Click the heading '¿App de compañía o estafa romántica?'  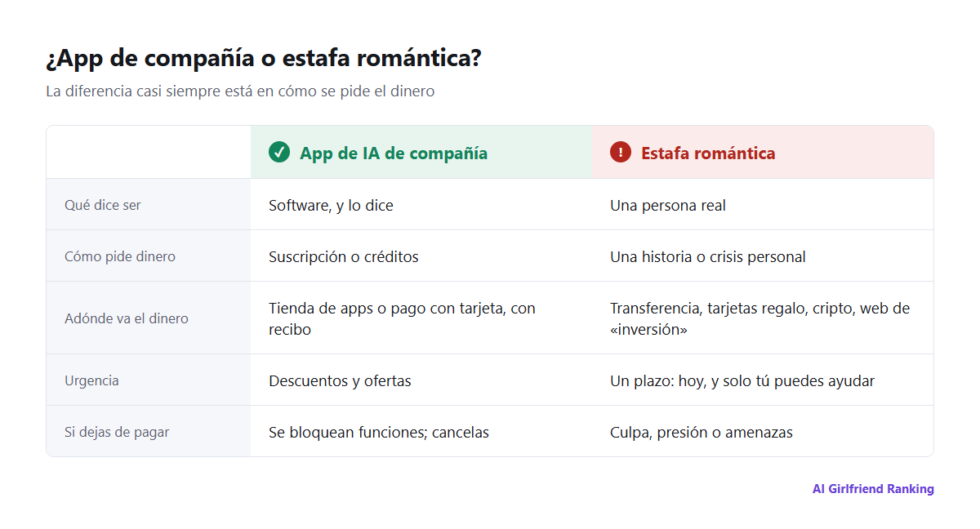tap(263, 59)
